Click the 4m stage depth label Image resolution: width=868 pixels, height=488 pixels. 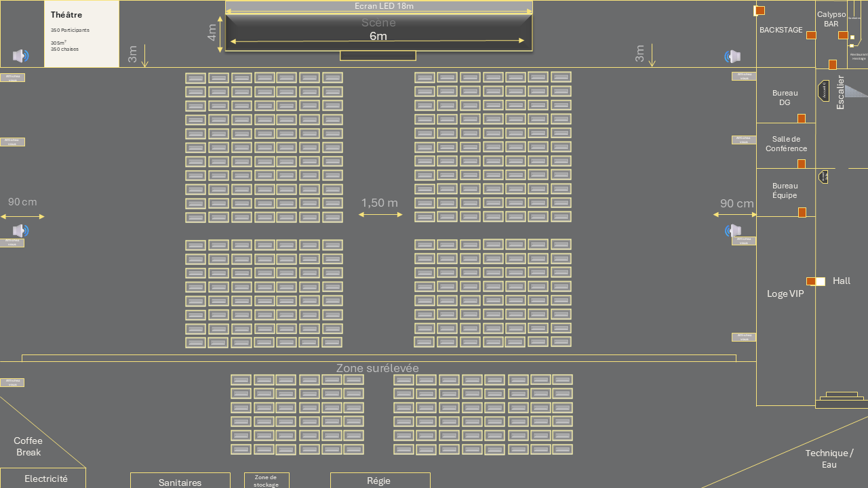pos(213,33)
